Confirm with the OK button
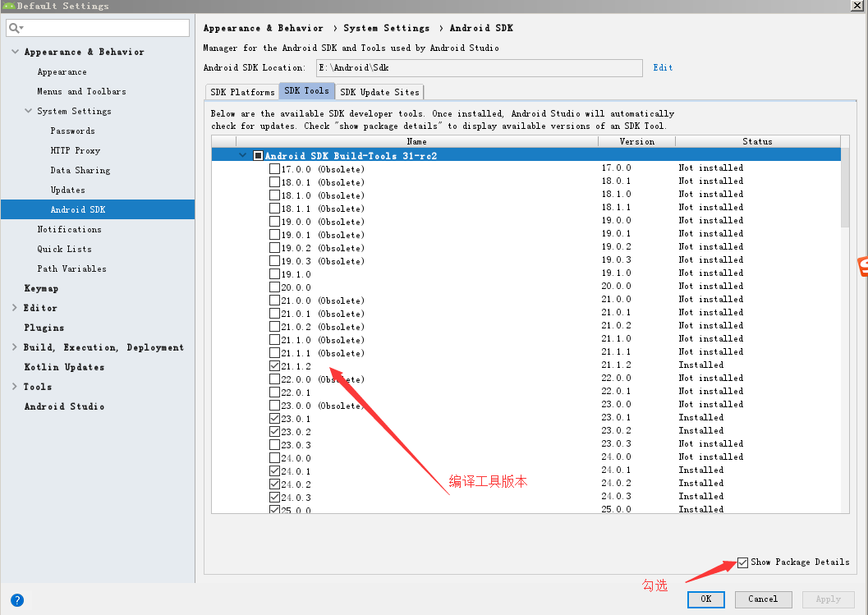 point(705,599)
